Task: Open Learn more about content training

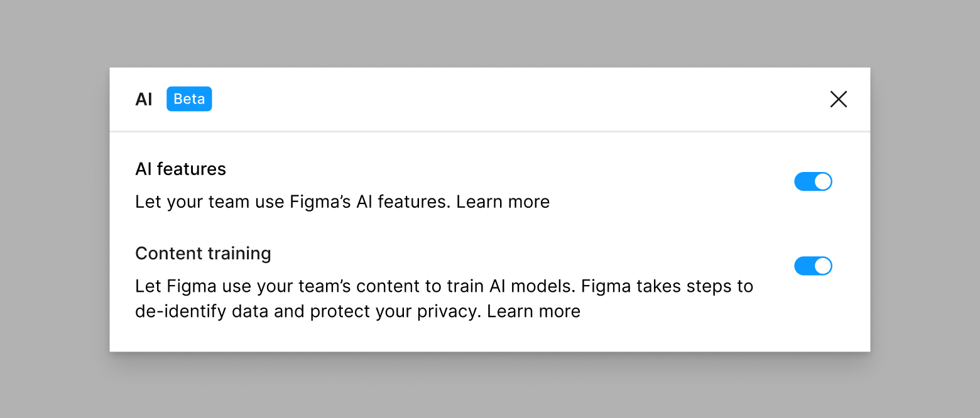Action: [533, 311]
